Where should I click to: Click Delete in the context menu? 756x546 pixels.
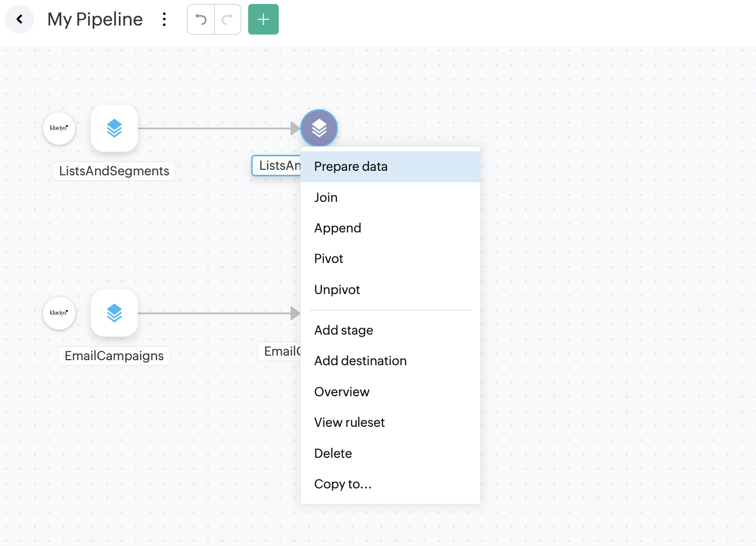tap(333, 454)
